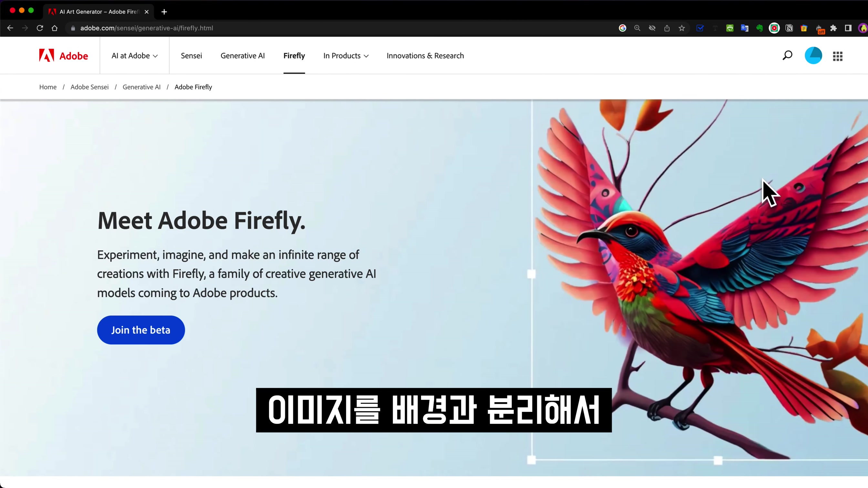Click the Adobe logo
Viewport: 868px width, 488px height.
(x=63, y=56)
